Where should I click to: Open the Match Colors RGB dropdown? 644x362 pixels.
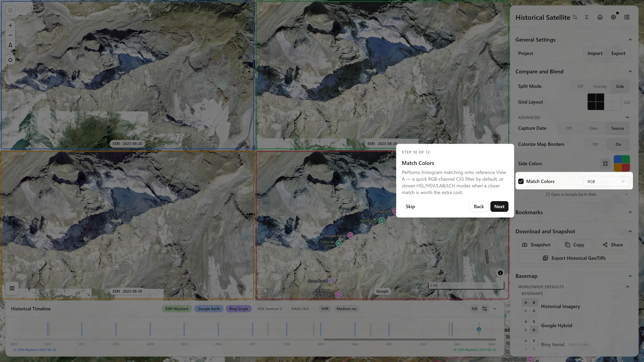606,181
